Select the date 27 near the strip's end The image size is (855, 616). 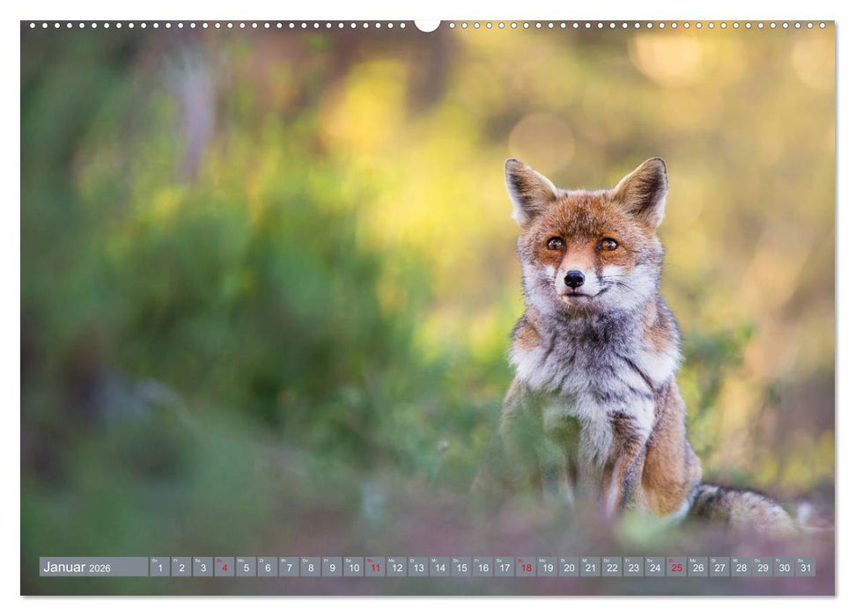coord(719,568)
